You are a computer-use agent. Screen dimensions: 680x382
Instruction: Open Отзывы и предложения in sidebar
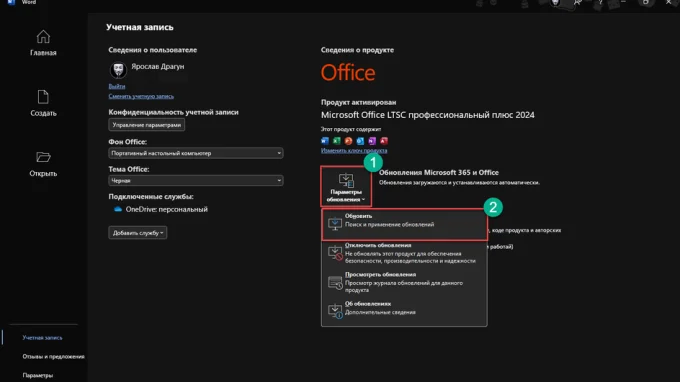[x=53, y=356]
